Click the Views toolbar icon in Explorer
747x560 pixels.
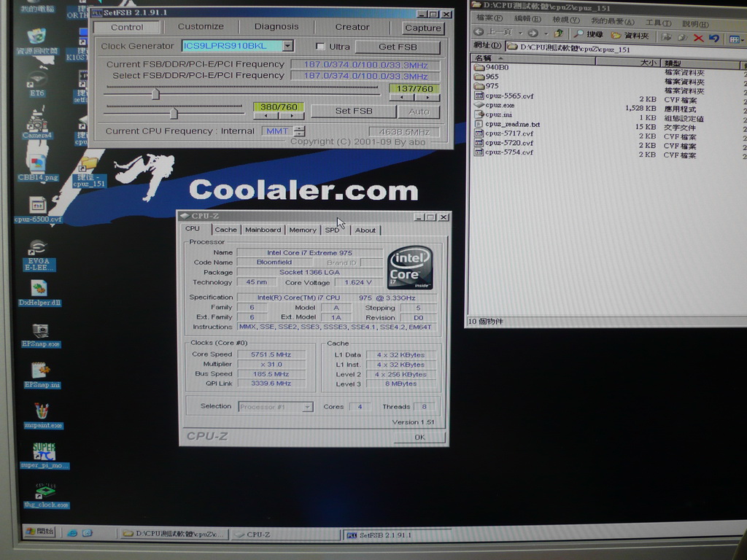pyautogui.click(x=735, y=39)
